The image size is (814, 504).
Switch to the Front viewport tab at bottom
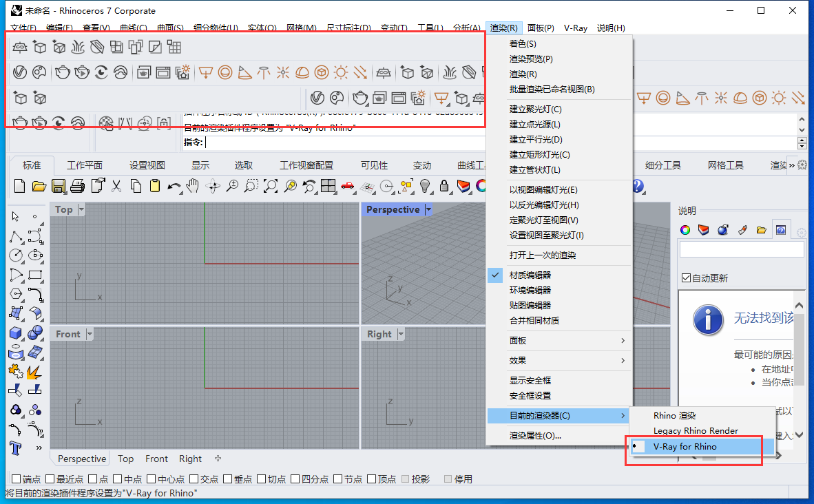(156, 459)
